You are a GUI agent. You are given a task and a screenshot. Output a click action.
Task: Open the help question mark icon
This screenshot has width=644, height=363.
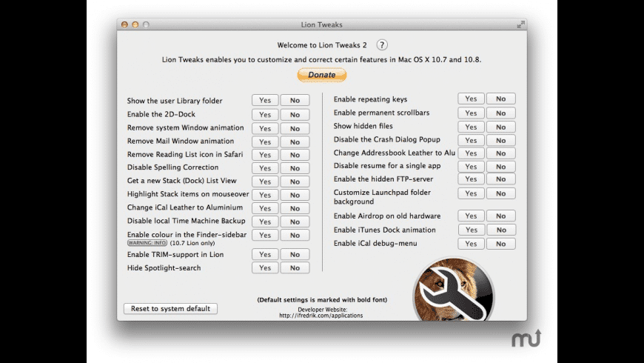(x=382, y=44)
